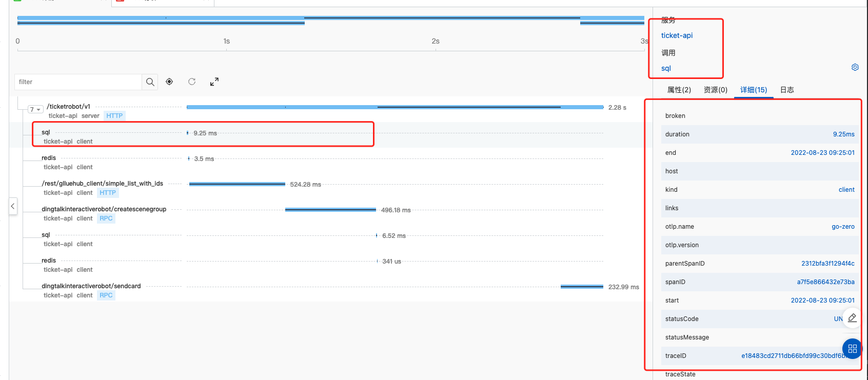Select the sql span with 6.52 ms
The height and width of the screenshot is (380, 868).
point(46,235)
